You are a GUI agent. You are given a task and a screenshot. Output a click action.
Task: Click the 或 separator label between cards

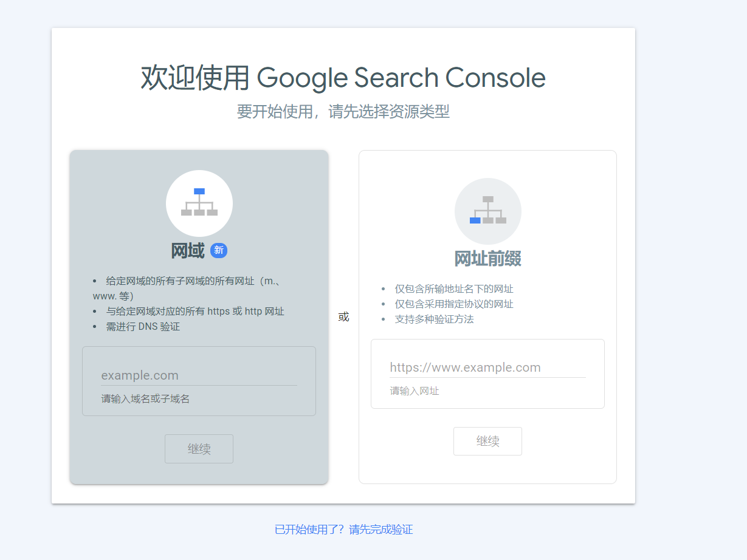pyautogui.click(x=343, y=317)
